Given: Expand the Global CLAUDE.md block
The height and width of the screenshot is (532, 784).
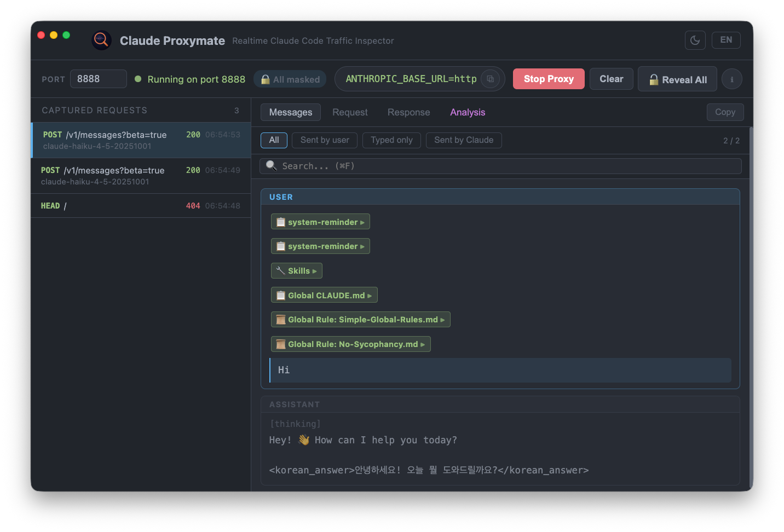Looking at the screenshot, I should tap(324, 295).
